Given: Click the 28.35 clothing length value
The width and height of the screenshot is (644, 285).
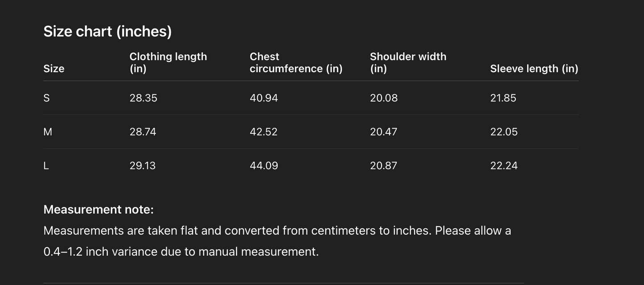Looking at the screenshot, I should point(143,98).
